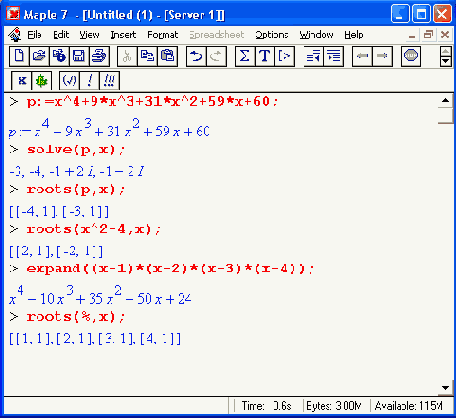Open the Insert menu
Viewport: 456px width, 418px height.
pos(123,35)
